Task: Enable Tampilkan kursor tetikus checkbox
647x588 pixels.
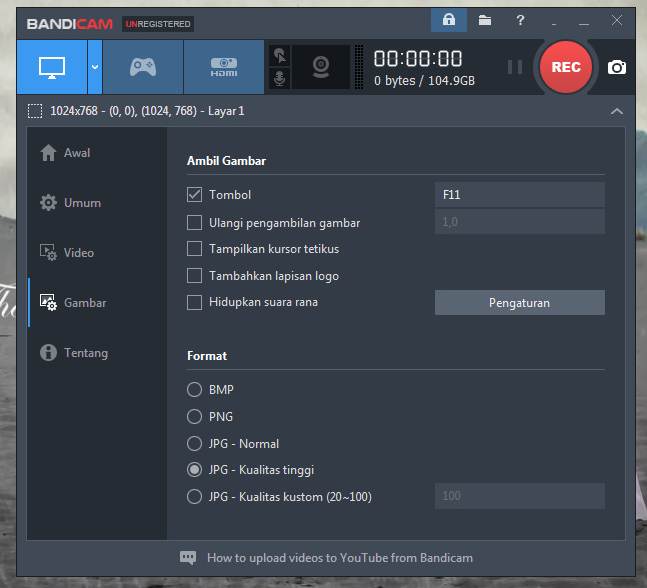Action: tap(194, 249)
